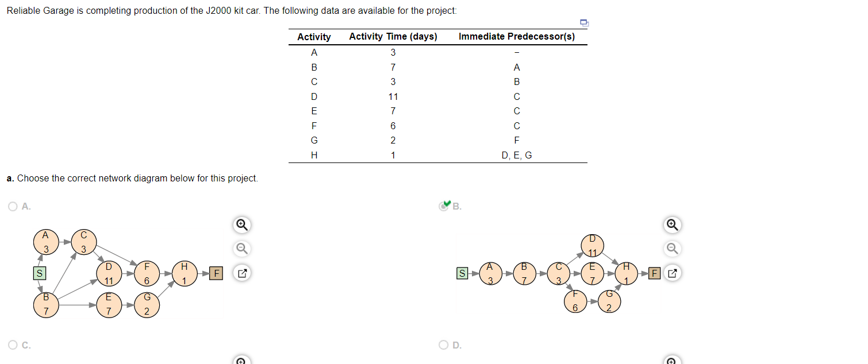Click the zoom-out magnifier for diagram B
Screen dimensions: 868x364
pyautogui.click(x=672, y=248)
